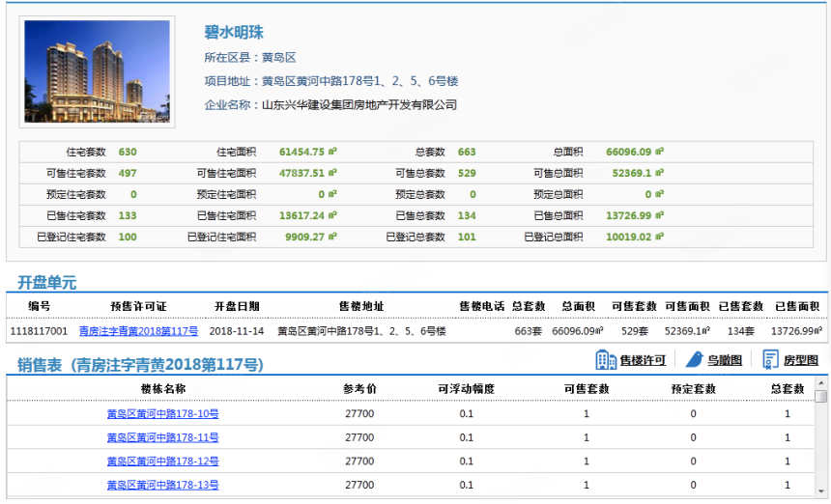Click the sales table scrollbar up arrow

[x=821, y=396]
